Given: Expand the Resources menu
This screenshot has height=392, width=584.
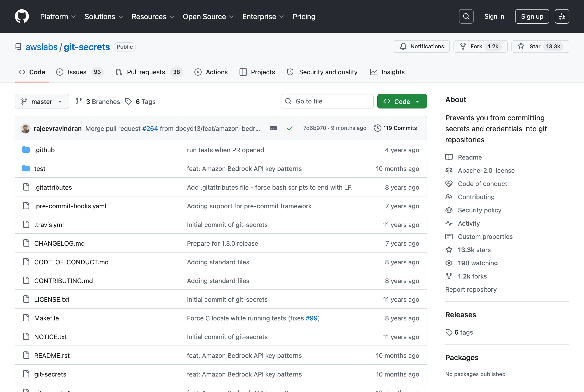Looking at the screenshot, I should (153, 16).
